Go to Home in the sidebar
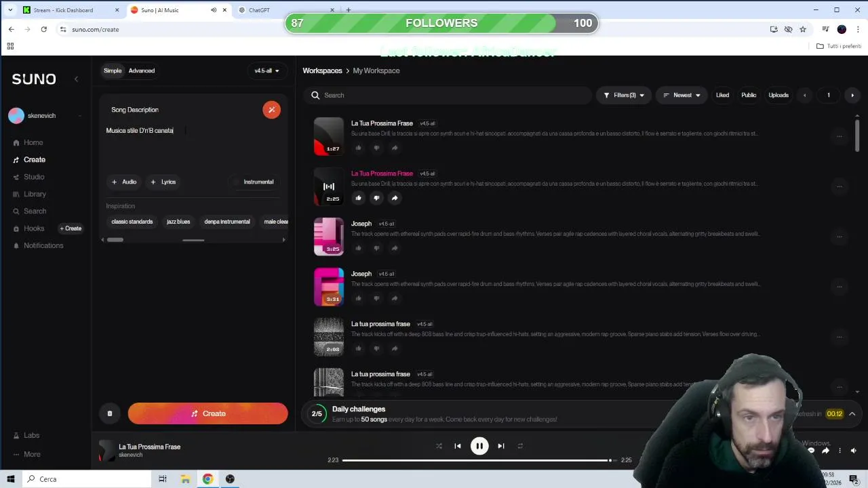The width and height of the screenshot is (868, 488). click(x=33, y=142)
